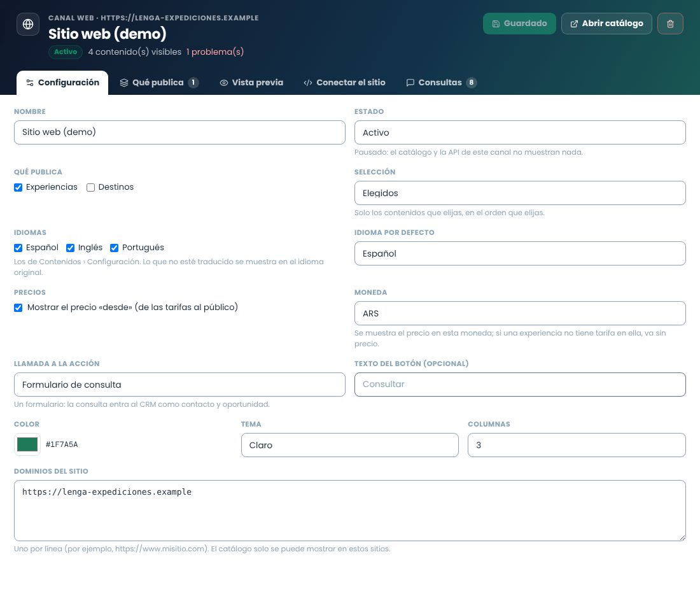This screenshot has width=700, height=601.
Task: Click the Consultas badge showing 8
Action: [472, 83]
